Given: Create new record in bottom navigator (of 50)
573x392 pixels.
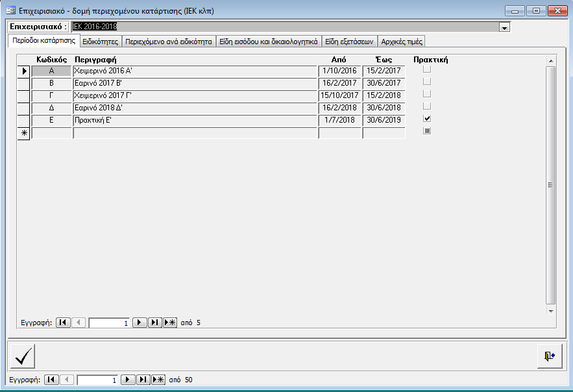Looking at the screenshot, I should 158,380.
